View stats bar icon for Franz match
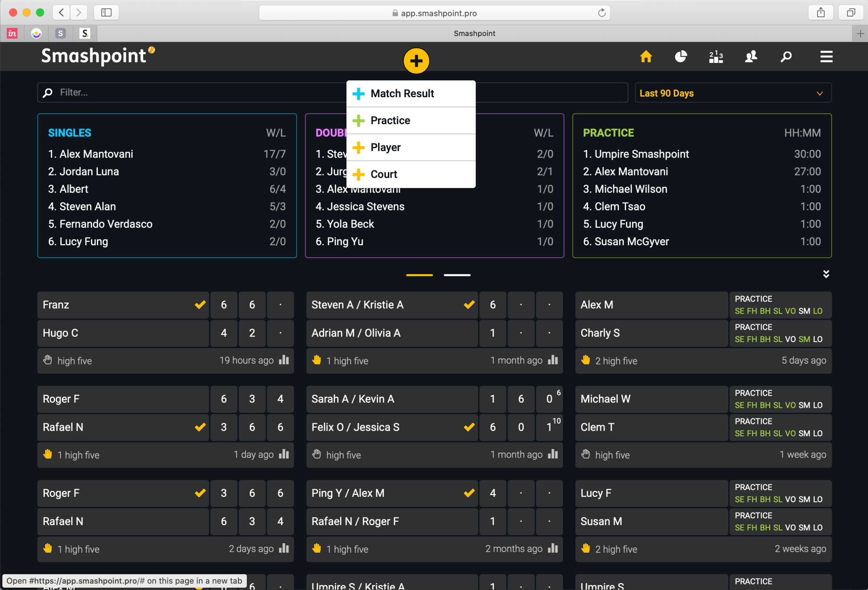Image resolution: width=868 pixels, height=590 pixels. [284, 360]
